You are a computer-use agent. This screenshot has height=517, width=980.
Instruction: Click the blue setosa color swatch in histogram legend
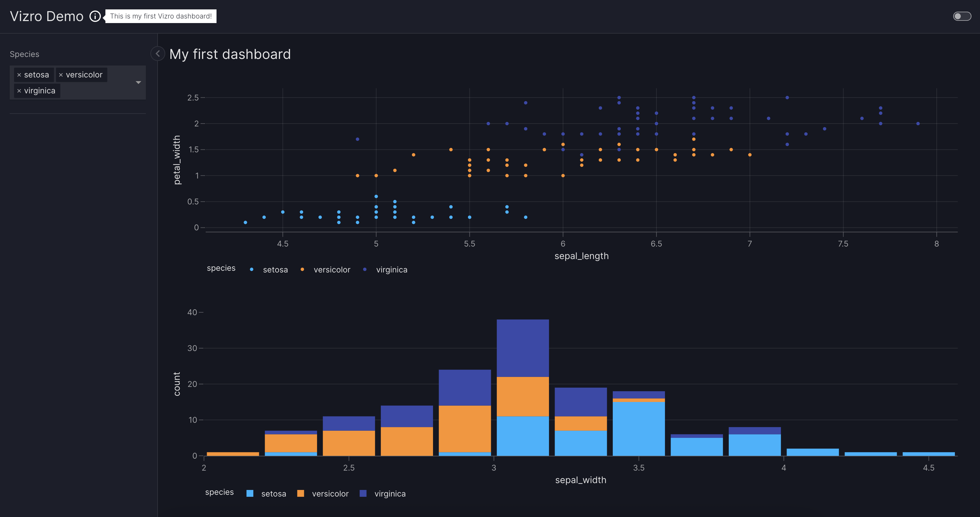pyautogui.click(x=250, y=493)
